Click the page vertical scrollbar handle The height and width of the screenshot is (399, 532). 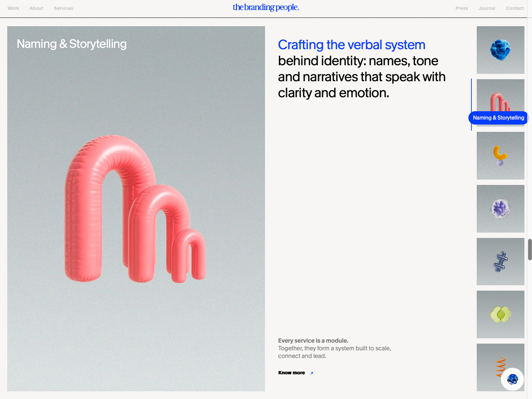[x=530, y=249]
